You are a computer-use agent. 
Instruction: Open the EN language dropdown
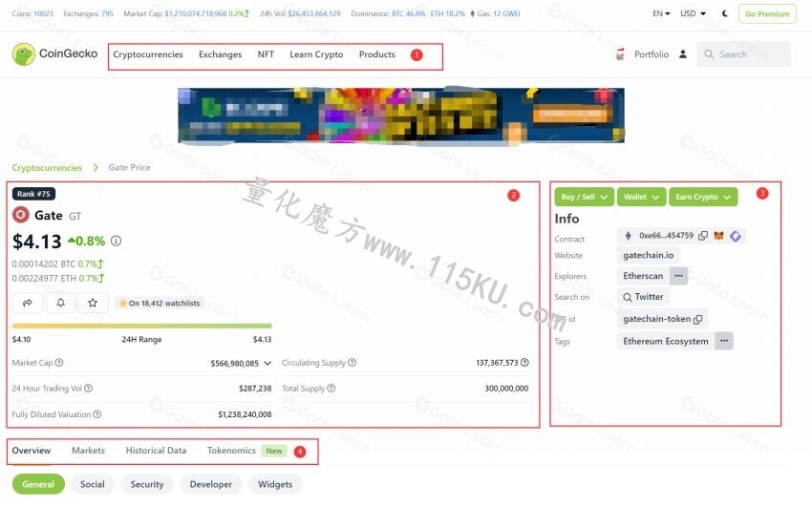661,13
